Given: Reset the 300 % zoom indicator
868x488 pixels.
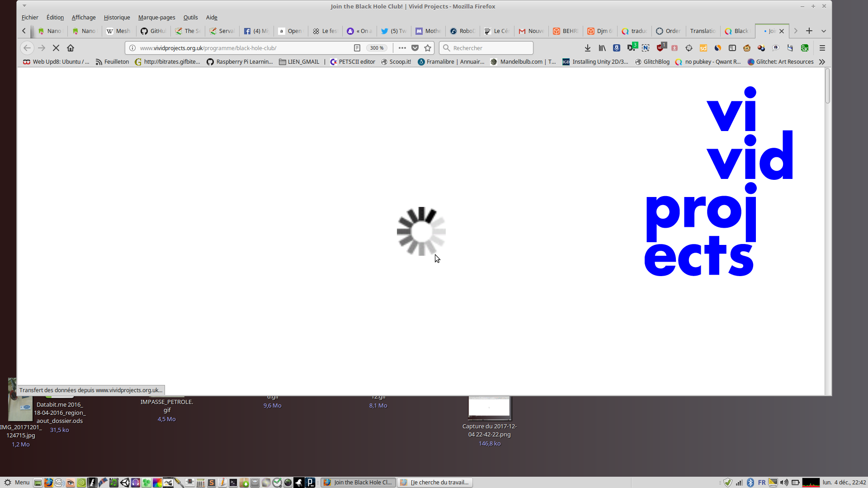Looking at the screenshot, I should point(377,48).
